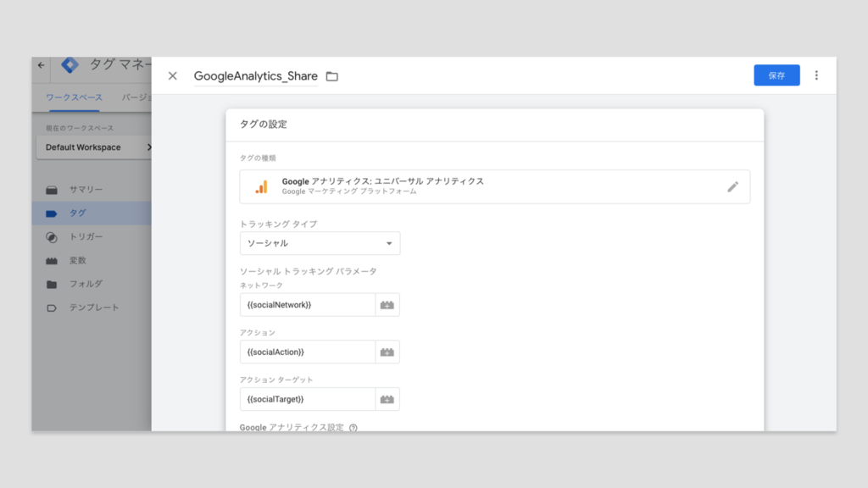The width and height of the screenshot is (868, 488).
Task: Expand the トラッキング タイプ dropdown
Action: pos(320,244)
